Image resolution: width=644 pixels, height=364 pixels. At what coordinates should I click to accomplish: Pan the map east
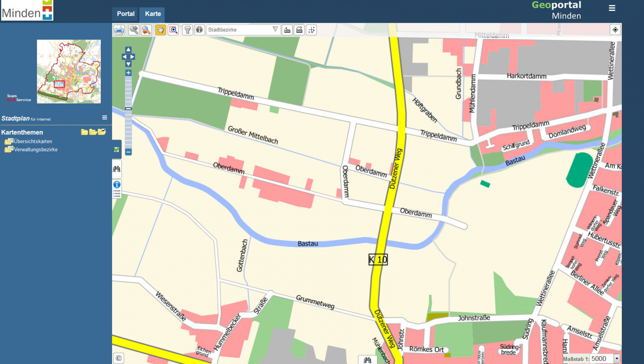click(x=132, y=57)
